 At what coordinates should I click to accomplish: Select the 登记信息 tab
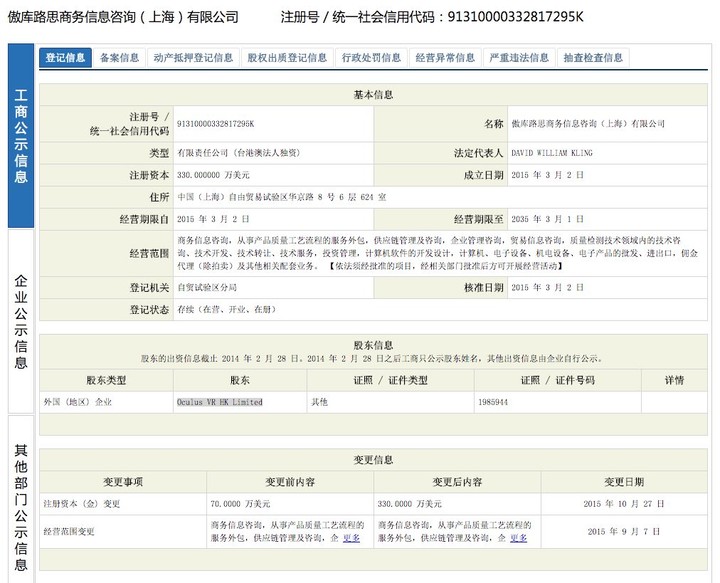coord(65,58)
